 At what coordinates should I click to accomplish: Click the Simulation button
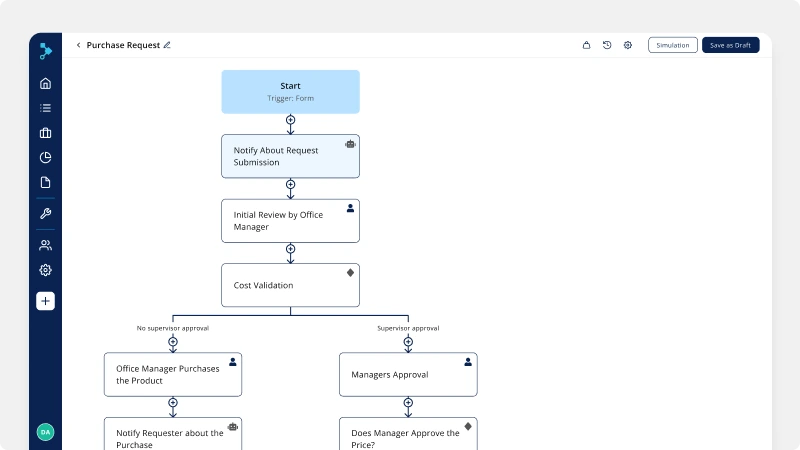672,45
